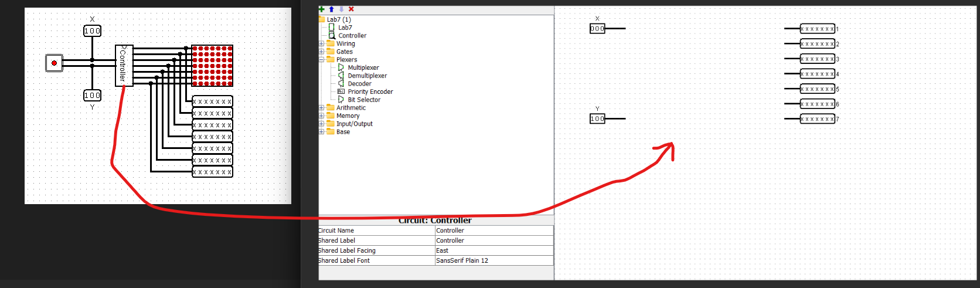The image size is (980, 288).
Task: Select the Decoder tool
Action: pyautogui.click(x=360, y=84)
